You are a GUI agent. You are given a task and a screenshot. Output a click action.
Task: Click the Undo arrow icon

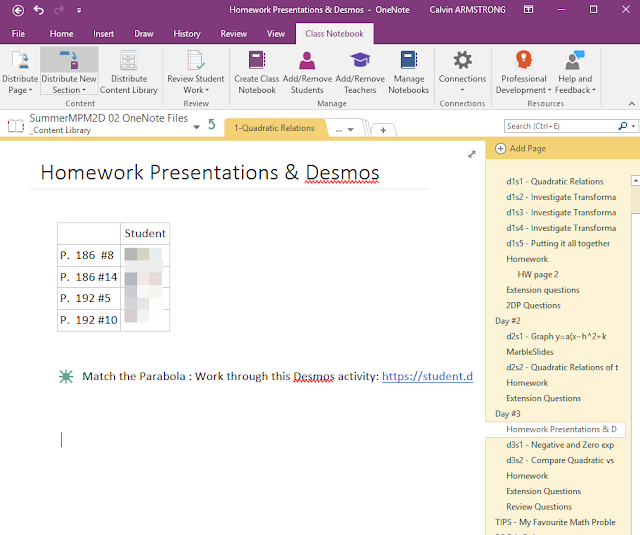pyautogui.click(x=39, y=10)
